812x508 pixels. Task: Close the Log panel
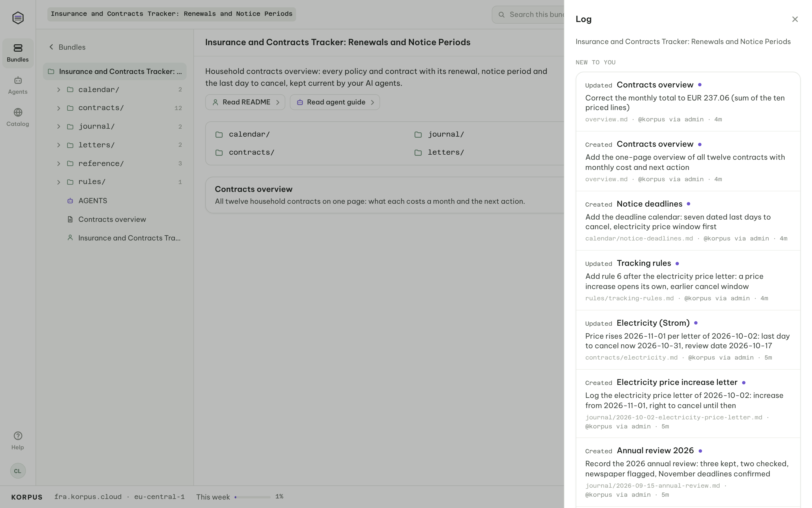(795, 19)
